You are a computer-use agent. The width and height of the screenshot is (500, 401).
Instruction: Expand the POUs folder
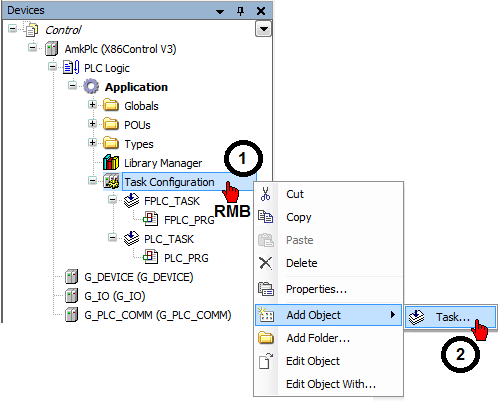click(92, 124)
